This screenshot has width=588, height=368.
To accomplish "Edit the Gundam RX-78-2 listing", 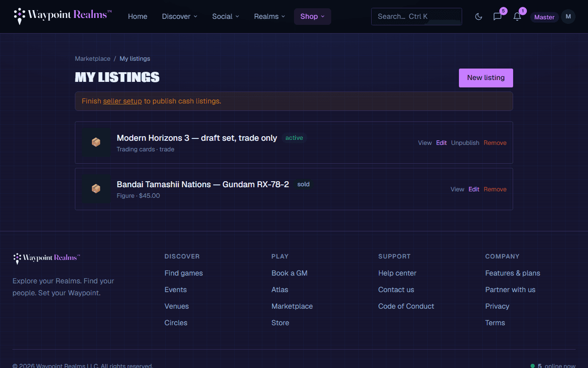I will coord(474,190).
